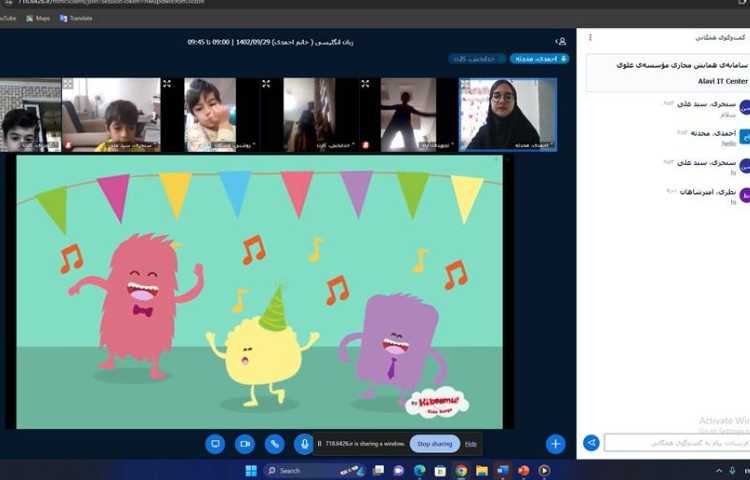The height and width of the screenshot is (480, 750).
Task: Open the chat options three-dot menu
Action: pyautogui.click(x=590, y=37)
